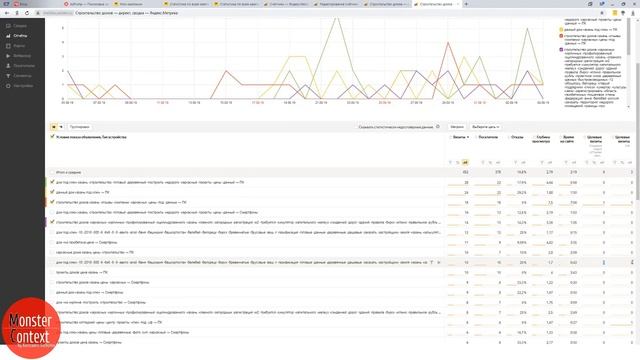Click the filter funnel icon under Визиты
Viewport: 640px width, 360px height.
450,162
